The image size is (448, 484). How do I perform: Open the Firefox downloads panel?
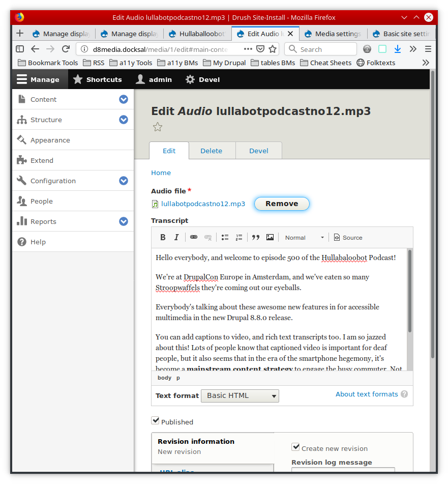[x=398, y=49]
